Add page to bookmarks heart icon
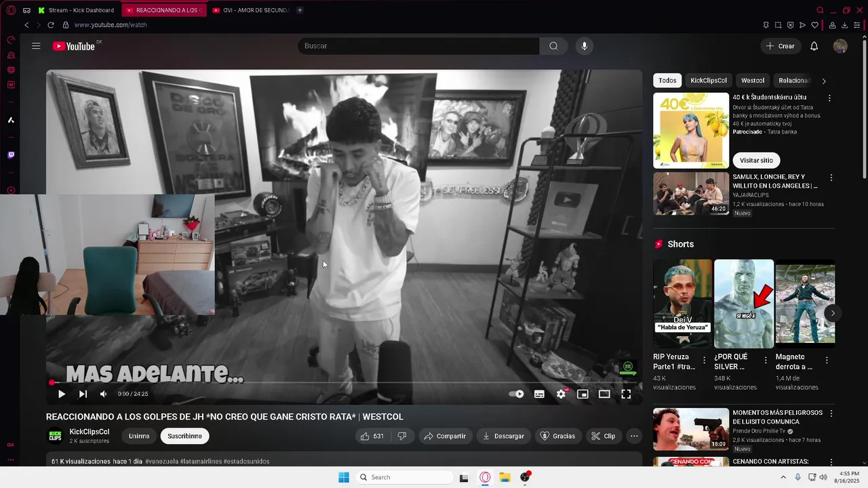The image size is (868, 488). pyautogui.click(x=814, y=25)
